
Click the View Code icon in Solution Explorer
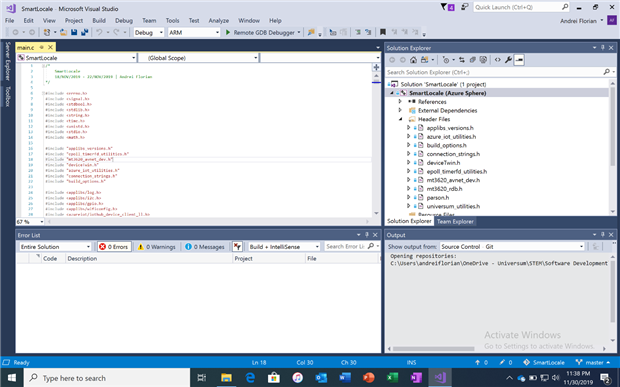497,60
